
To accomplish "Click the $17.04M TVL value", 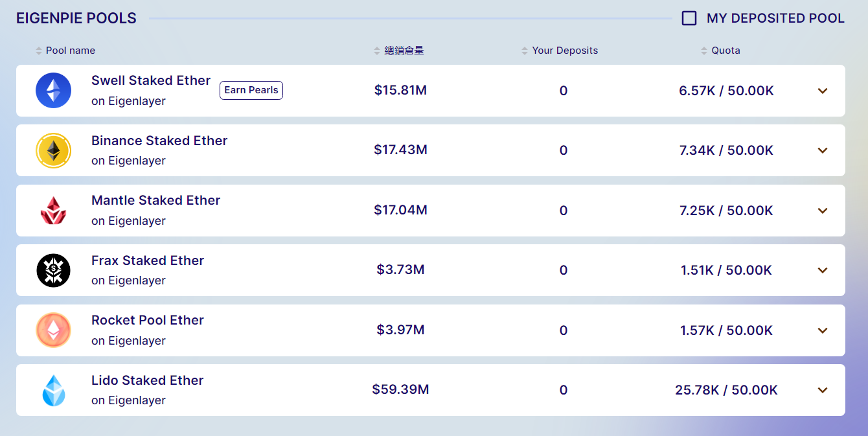I will click(400, 210).
